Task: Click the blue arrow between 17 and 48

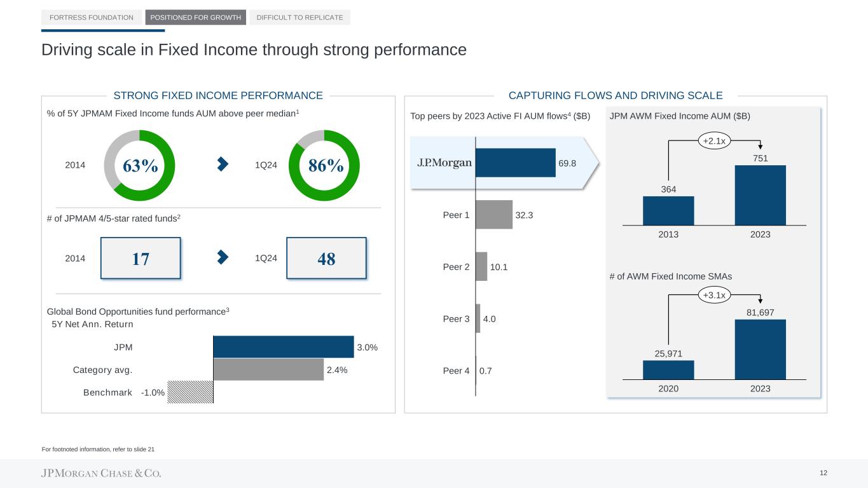Action: coord(223,257)
